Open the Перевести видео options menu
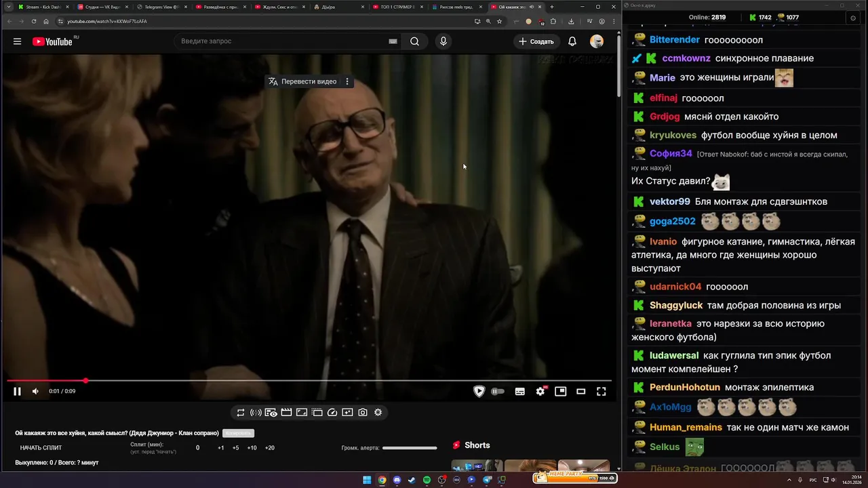This screenshot has width=868, height=488. pos(347,81)
